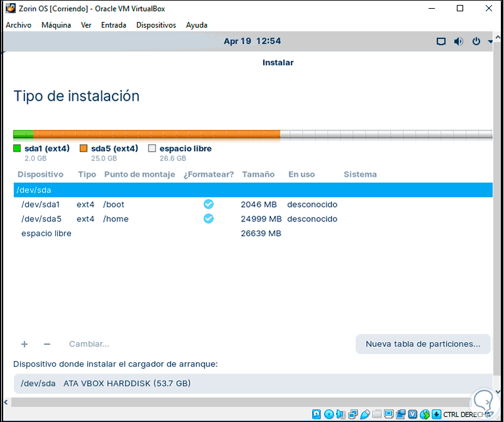Open the Apr 19 12:54 clock menu

(252, 41)
